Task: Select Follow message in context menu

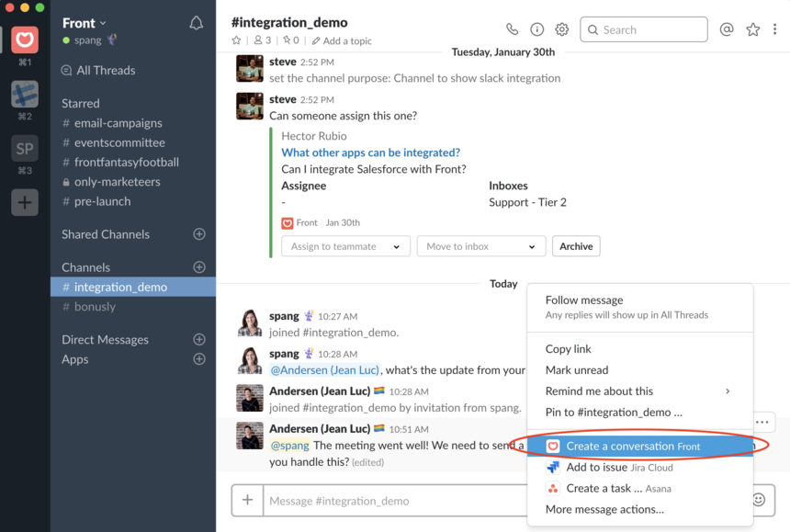Action: [x=640, y=307]
